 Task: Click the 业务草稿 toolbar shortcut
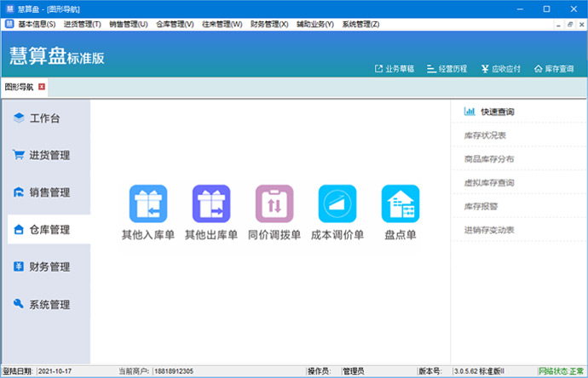click(395, 68)
